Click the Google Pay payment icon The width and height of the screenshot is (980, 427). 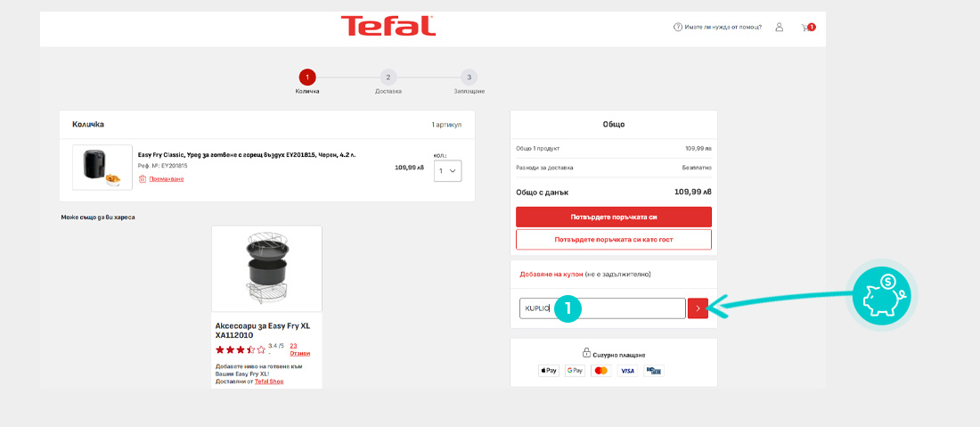pyautogui.click(x=575, y=370)
